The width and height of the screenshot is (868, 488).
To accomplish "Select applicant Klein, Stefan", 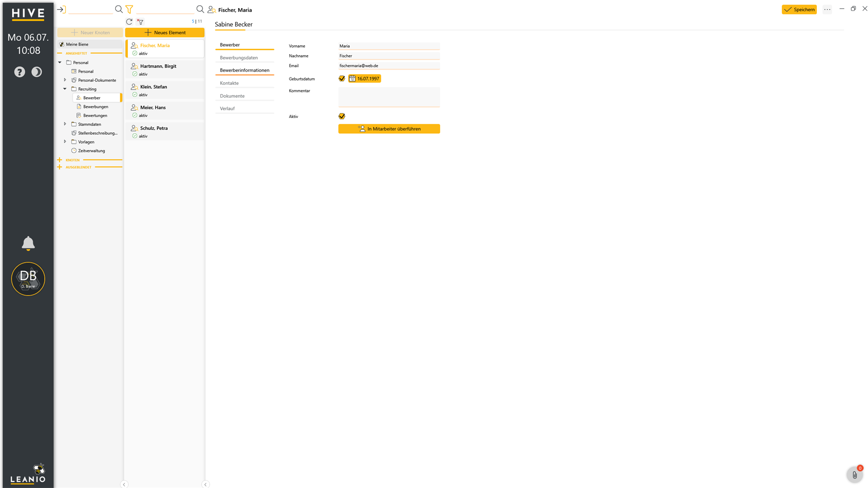I will tap(165, 90).
